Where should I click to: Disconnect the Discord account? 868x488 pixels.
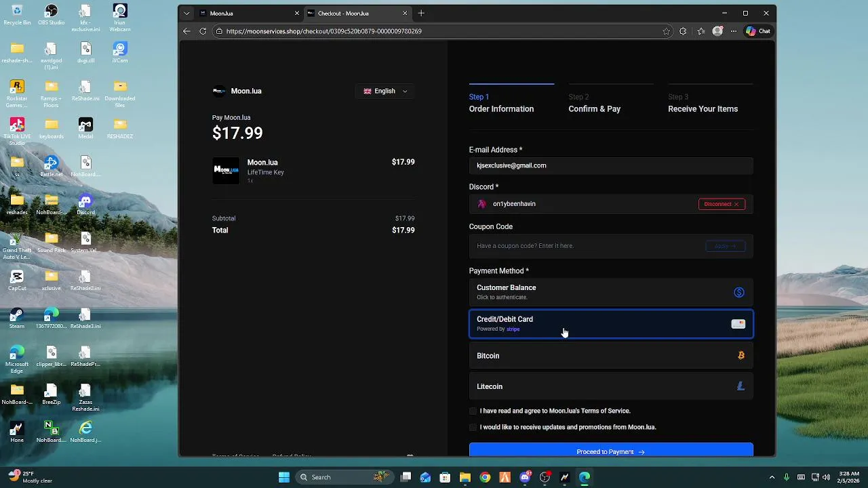(x=722, y=204)
